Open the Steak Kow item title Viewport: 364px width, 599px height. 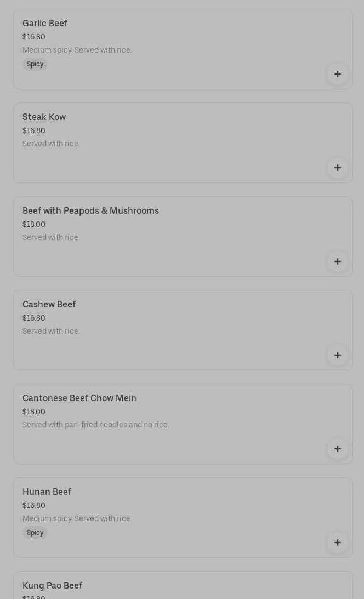[x=44, y=117]
